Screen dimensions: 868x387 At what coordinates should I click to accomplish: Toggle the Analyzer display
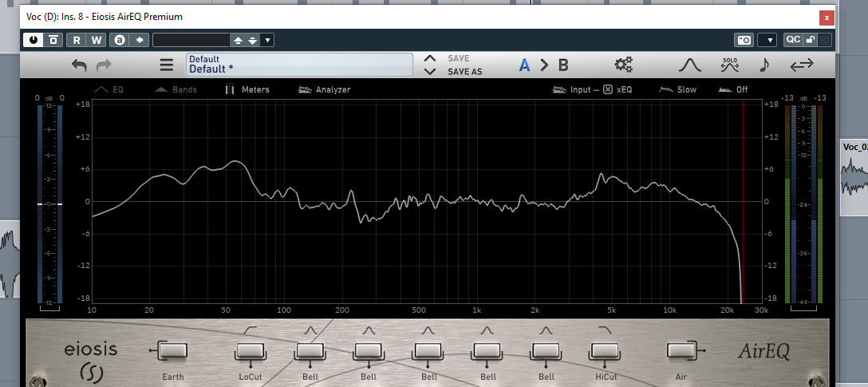click(324, 89)
